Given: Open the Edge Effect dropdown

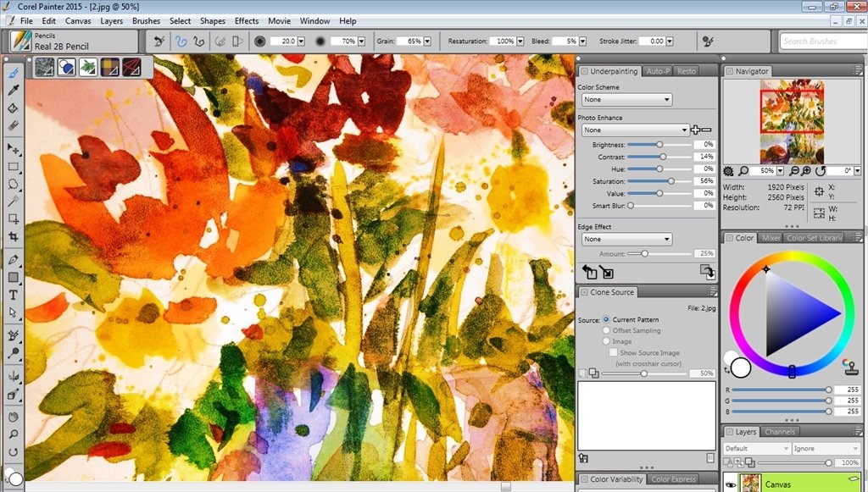Looking at the screenshot, I should click(626, 239).
